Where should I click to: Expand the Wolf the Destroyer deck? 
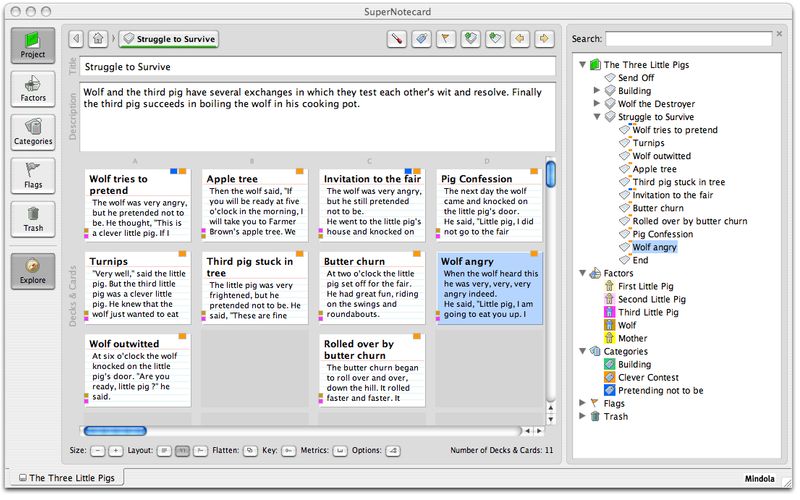point(597,103)
